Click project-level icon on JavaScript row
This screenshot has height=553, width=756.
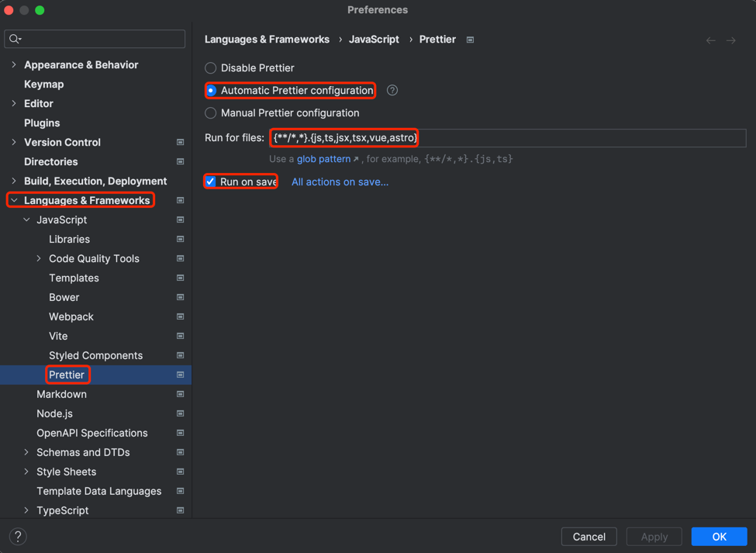(x=181, y=219)
